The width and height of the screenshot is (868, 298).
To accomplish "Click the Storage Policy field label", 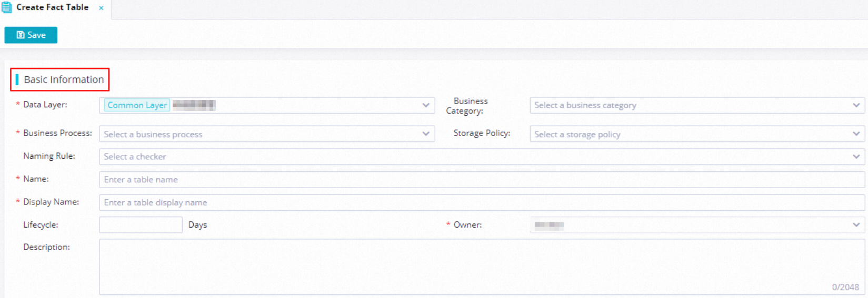I will (x=482, y=133).
